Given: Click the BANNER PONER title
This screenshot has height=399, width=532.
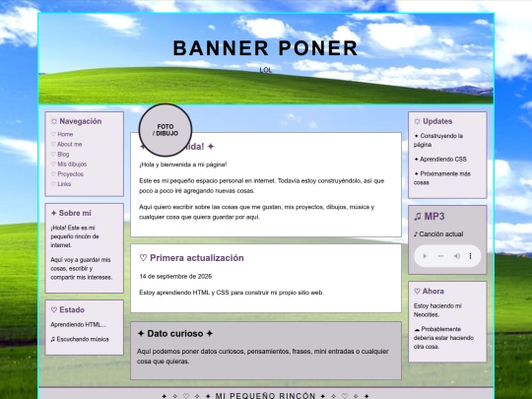Looking at the screenshot, I should click(x=266, y=48).
